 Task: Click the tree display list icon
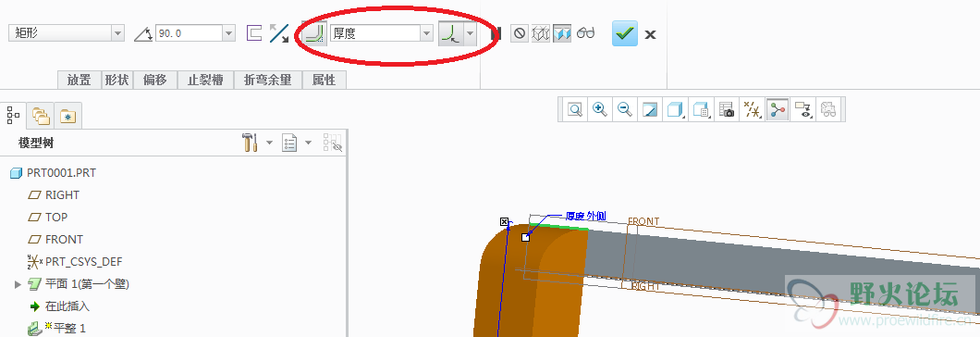(289, 143)
